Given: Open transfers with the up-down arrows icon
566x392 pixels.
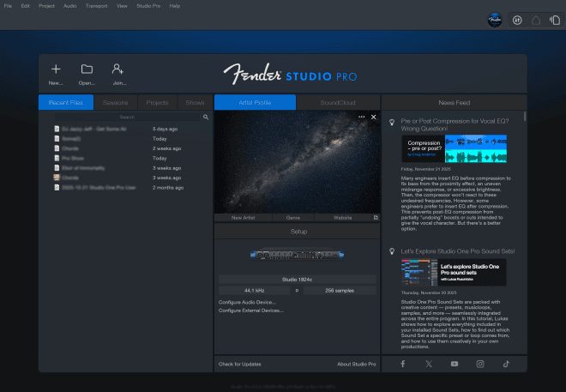Looking at the screenshot, I should click(517, 20).
